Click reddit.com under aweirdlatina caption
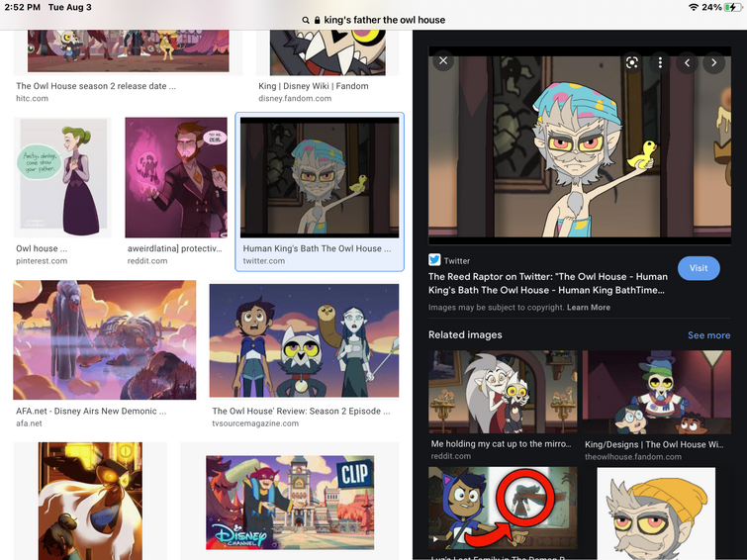This screenshot has width=747, height=560. point(147,261)
